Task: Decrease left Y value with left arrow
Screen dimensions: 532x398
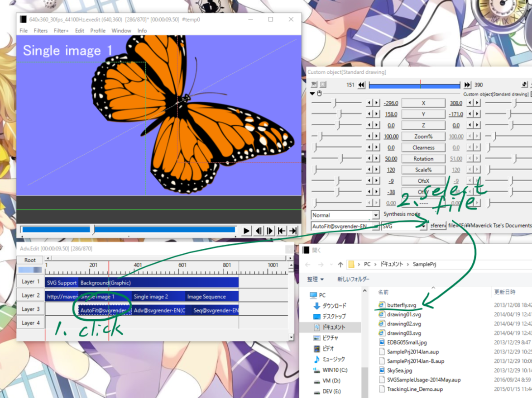Action: coord(369,114)
